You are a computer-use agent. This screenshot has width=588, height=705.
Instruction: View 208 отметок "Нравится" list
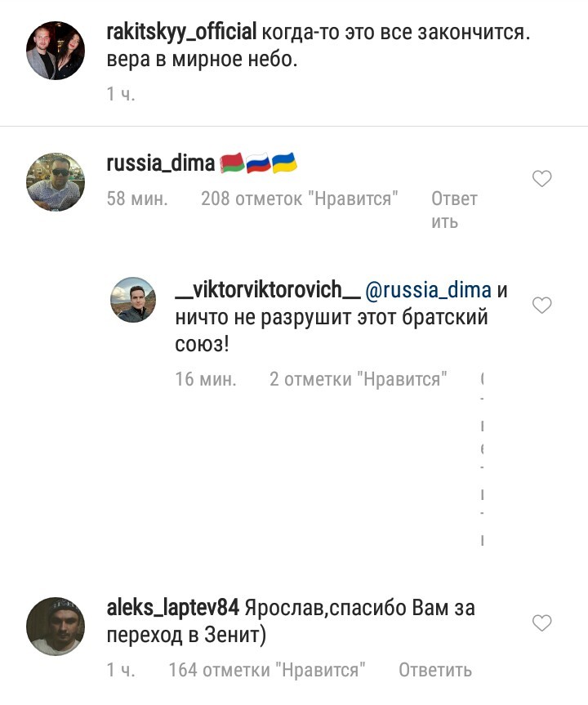pos(300,199)
